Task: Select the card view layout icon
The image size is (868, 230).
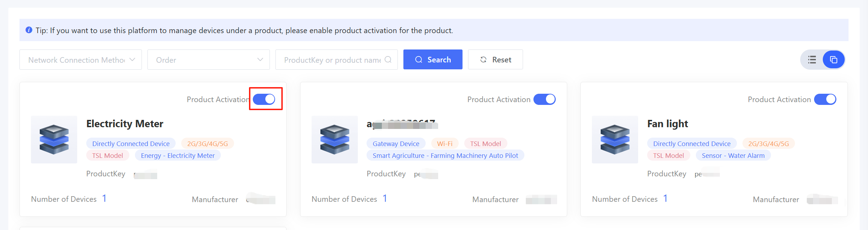Action: click(833, 60)
